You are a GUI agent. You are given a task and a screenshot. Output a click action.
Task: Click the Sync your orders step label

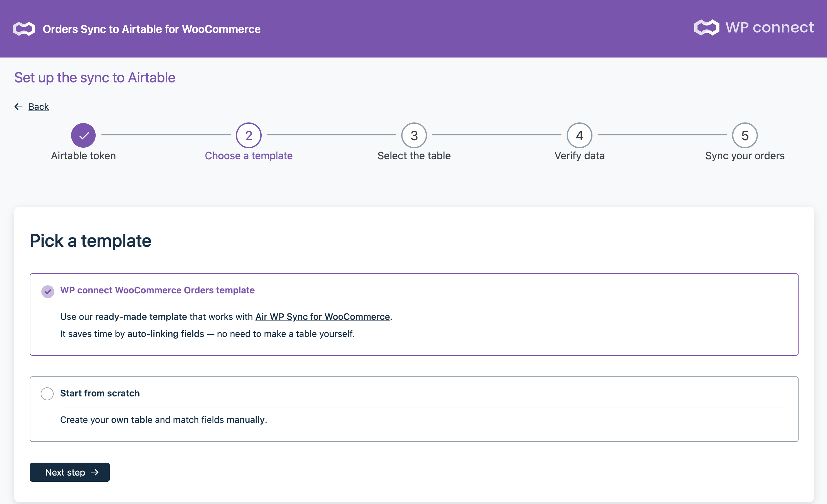[744, 156]
